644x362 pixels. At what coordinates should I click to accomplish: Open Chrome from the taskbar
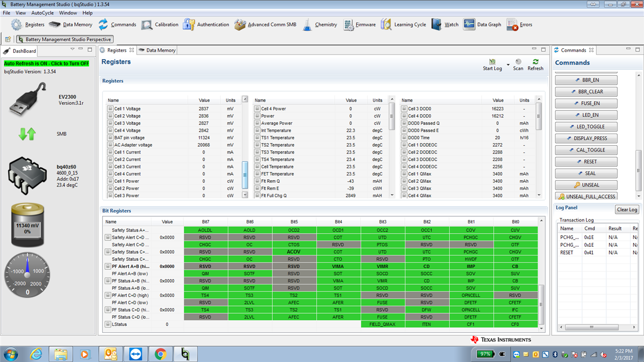[x=160, y=354]
